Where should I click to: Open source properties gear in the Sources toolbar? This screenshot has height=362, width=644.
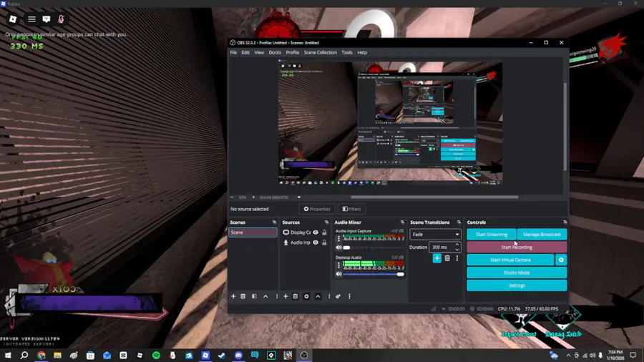tap(306, 296)
